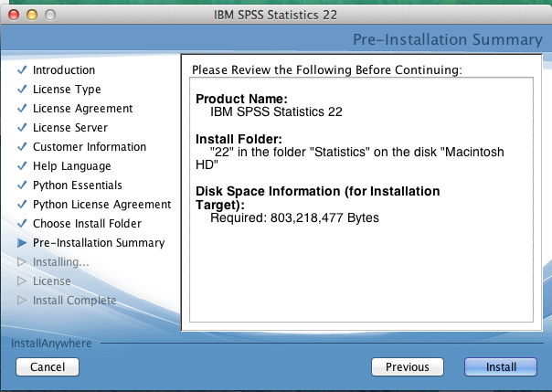Click the Customer Information checkmark icon
Viewport: 552px width, 392px height.
click(x=22, y=146)
